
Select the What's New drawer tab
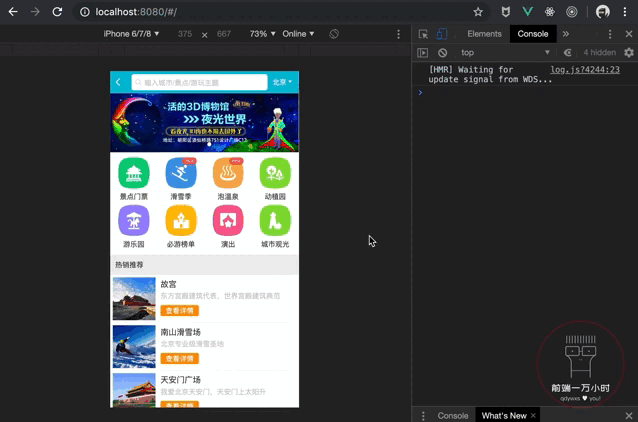click(504, 415)
